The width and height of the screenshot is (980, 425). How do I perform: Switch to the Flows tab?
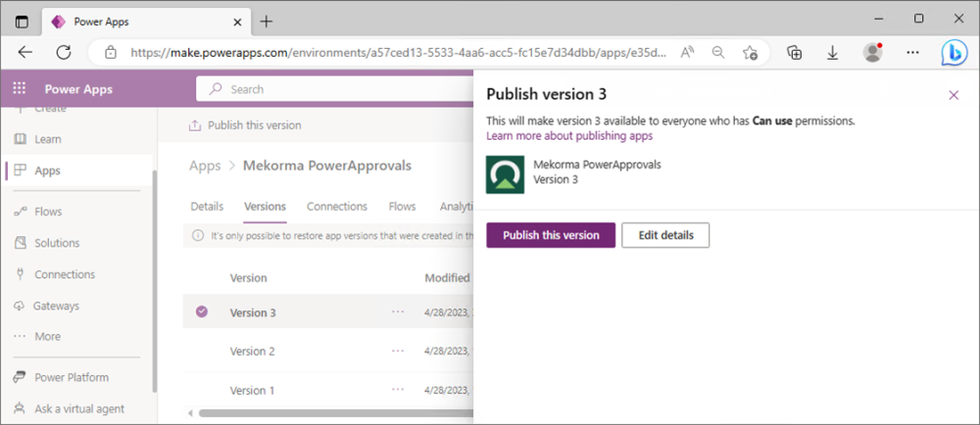click(402, 207)
